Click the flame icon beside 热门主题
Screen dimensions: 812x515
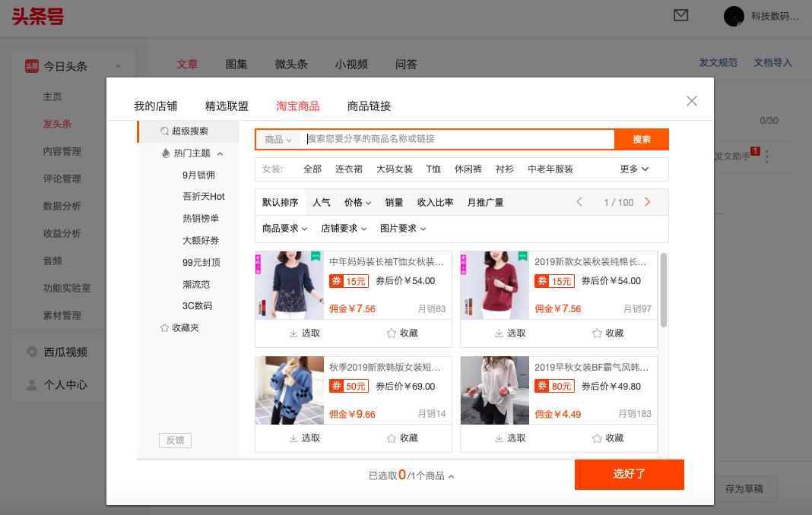coord(165,152)
